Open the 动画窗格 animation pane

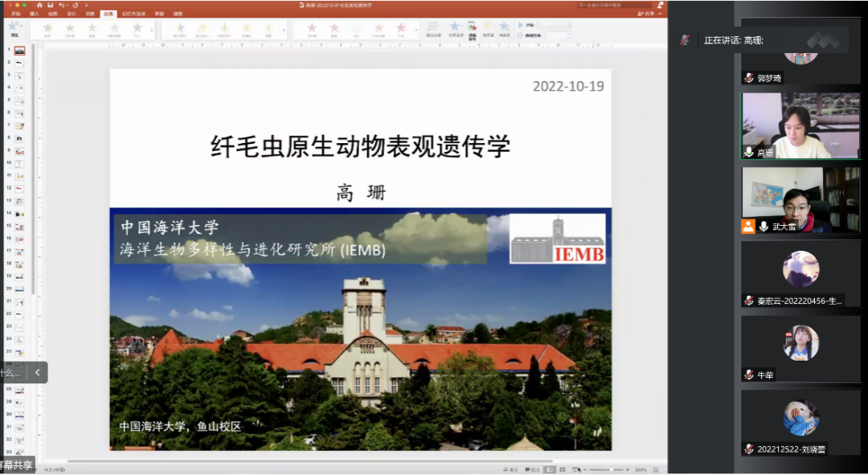[472, 30]
